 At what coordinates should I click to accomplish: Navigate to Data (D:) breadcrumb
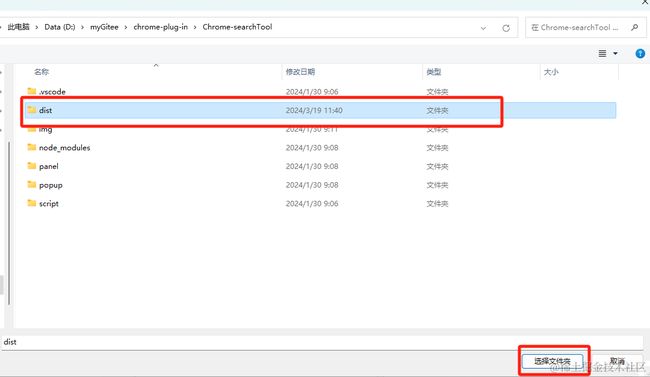tap(60, 27)
